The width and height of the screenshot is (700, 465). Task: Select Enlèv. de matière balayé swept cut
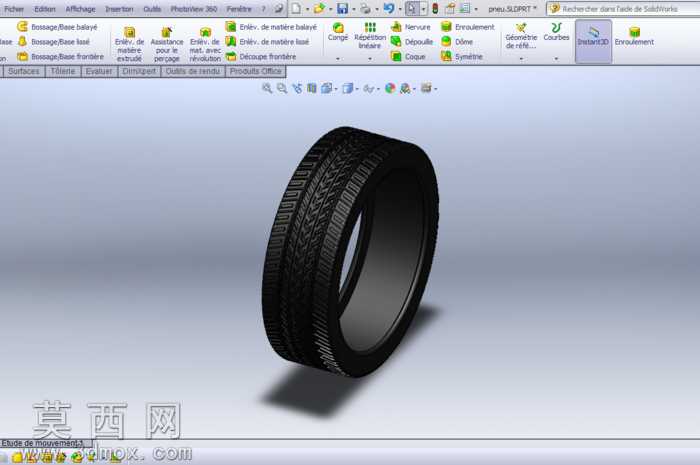tap(271, 27)
